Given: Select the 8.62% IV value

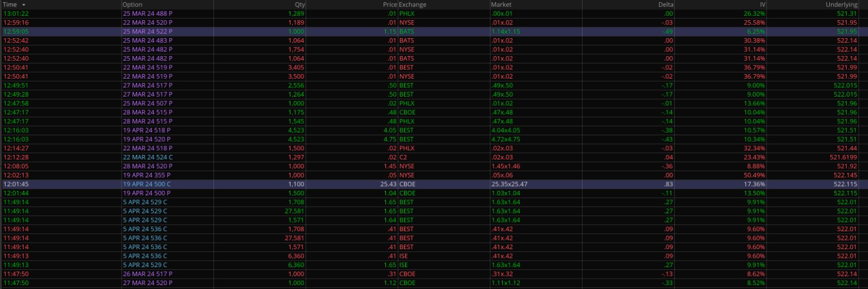Looking at the screenshot, I should (756, 273).
